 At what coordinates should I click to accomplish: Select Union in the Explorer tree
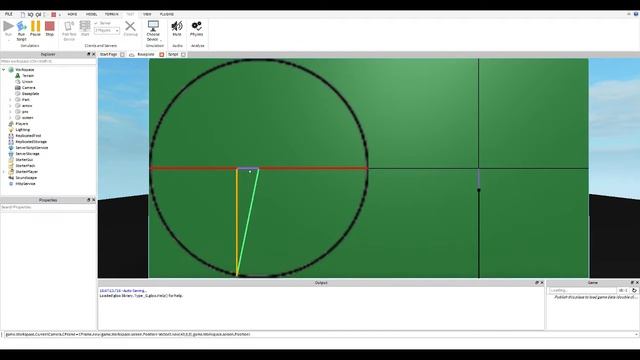tap(27, 82)
